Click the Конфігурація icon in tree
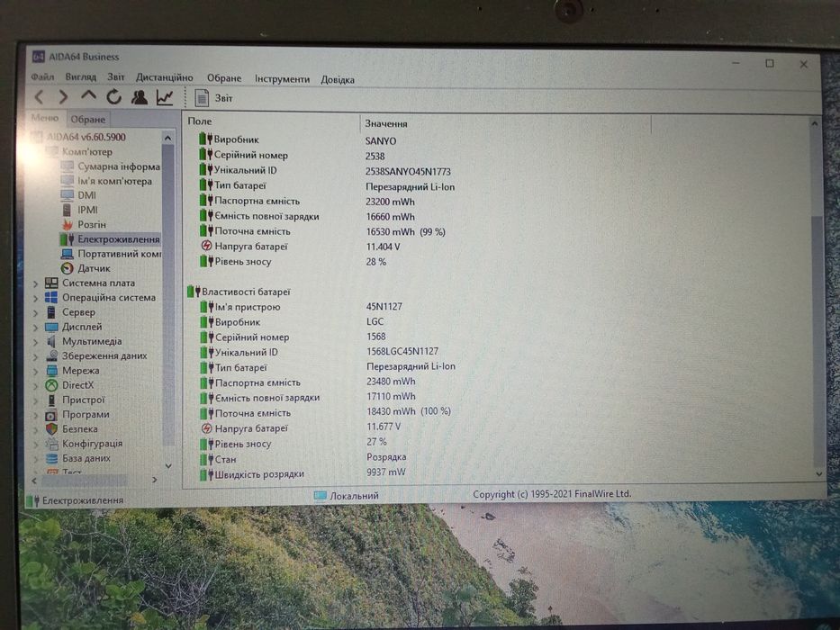The height and width of the screenshot is (630, 840). [x=51, y=444]
